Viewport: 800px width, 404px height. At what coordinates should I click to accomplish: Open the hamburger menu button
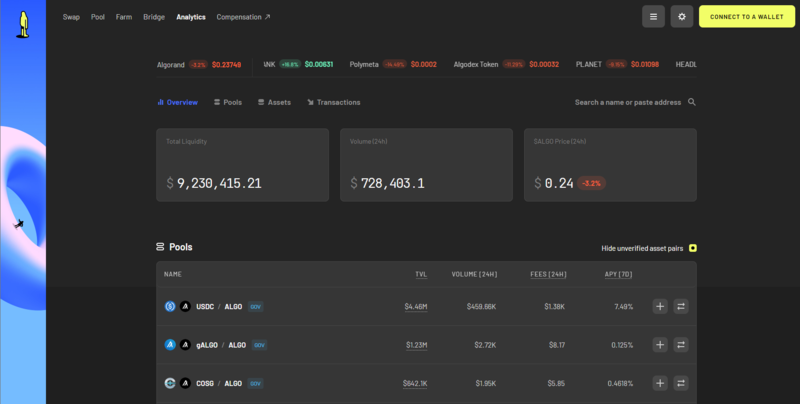tap(653, 17)
